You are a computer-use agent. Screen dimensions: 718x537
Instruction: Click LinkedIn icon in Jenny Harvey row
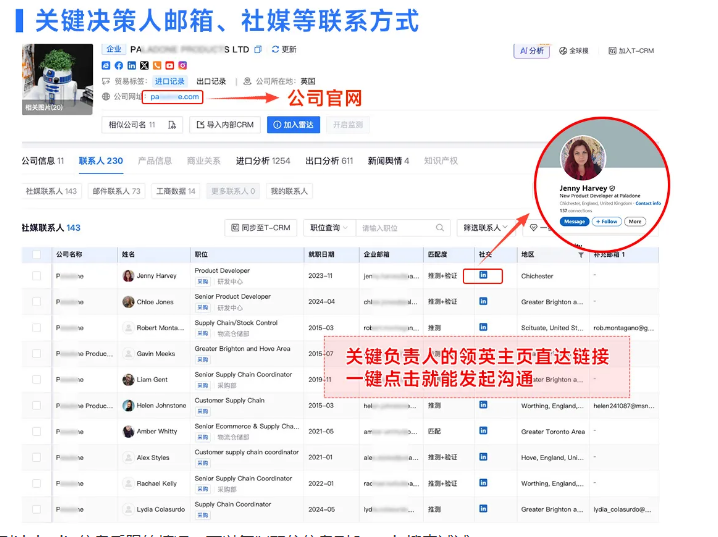coord(483,275)
